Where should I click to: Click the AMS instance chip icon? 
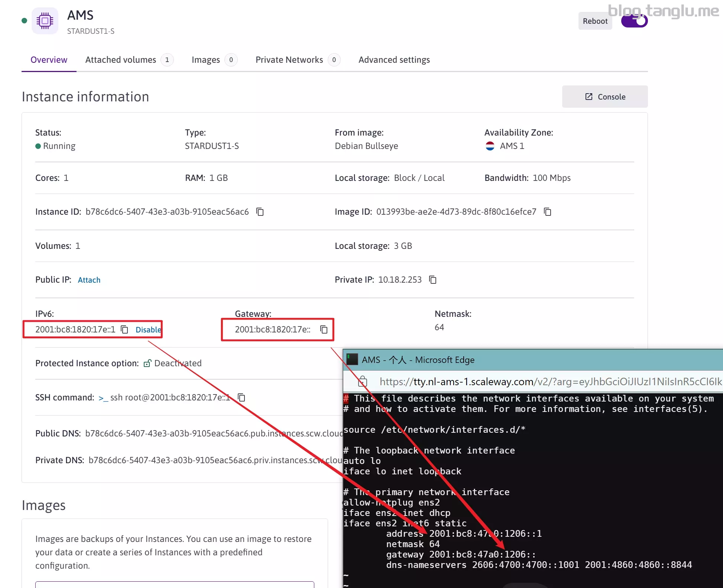(45, 21)
